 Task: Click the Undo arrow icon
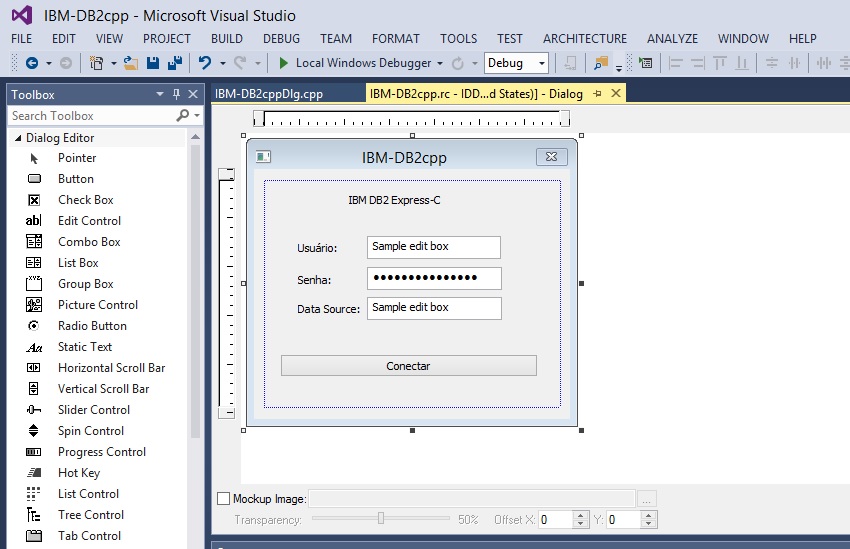pos(205,63)
